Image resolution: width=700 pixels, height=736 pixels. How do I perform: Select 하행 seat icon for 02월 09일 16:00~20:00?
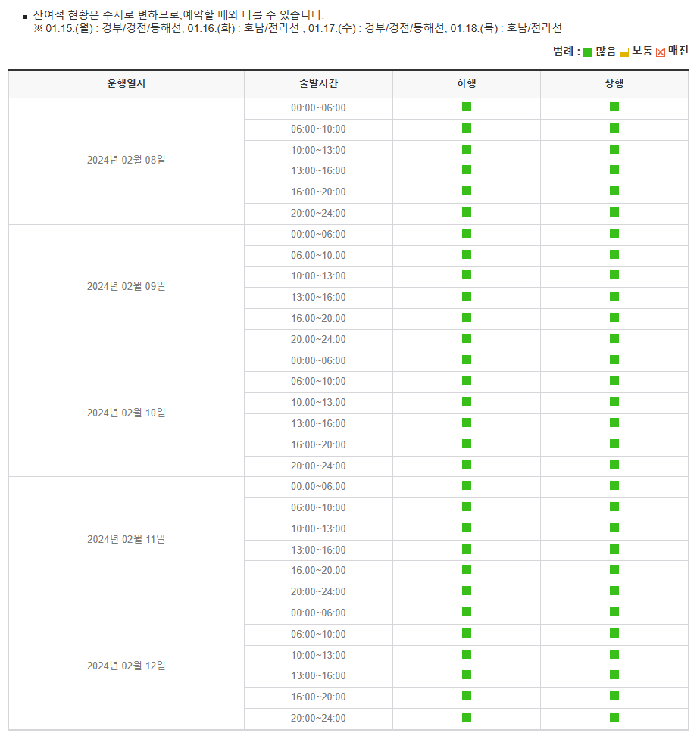coord(467,317)
